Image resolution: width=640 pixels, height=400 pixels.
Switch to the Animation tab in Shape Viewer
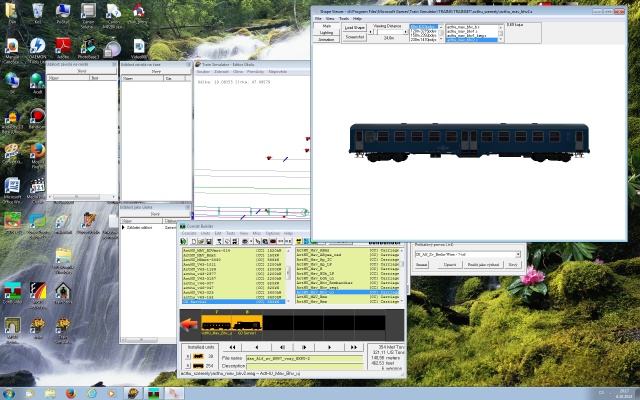[326, 39]
